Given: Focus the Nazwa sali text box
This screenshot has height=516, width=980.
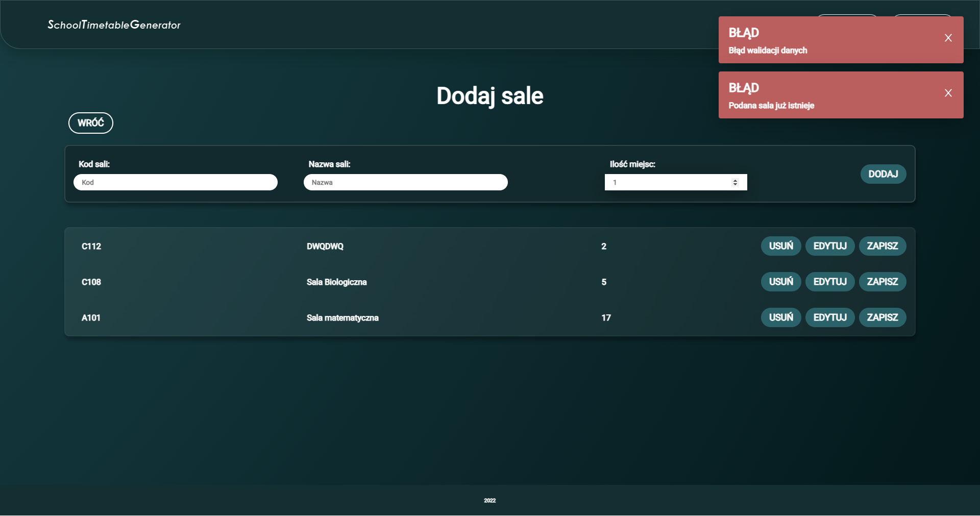Looking at the screenshot, I should 406,182.
